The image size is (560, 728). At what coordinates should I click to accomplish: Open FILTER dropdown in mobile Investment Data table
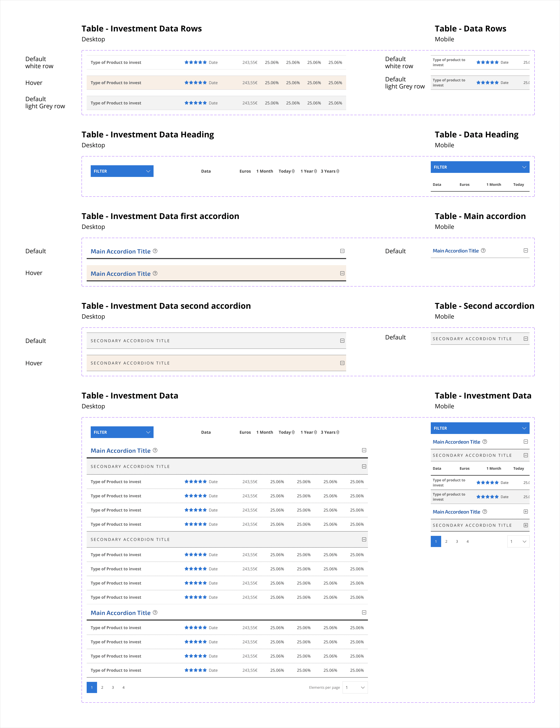point(480,428)
